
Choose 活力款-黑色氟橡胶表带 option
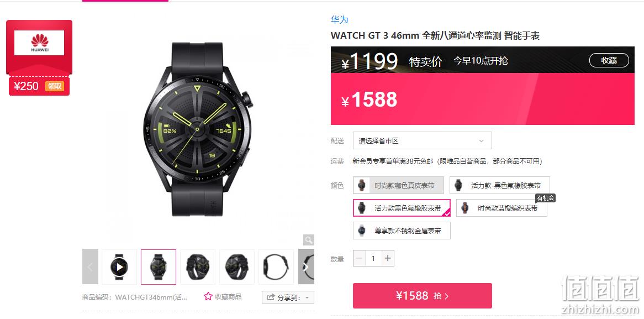point(499,185)
